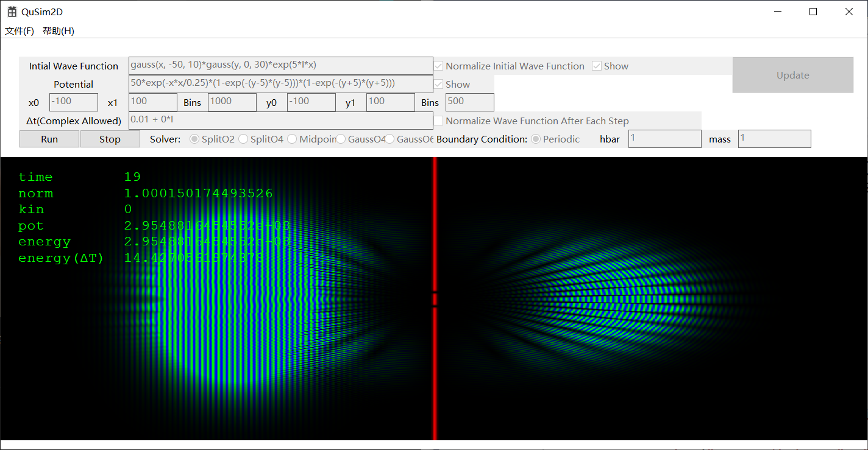The width and height of the screenshot is (868, 450).
Task: Click the y1 value field
Action: pyautogui.click(x=391, y=102)
